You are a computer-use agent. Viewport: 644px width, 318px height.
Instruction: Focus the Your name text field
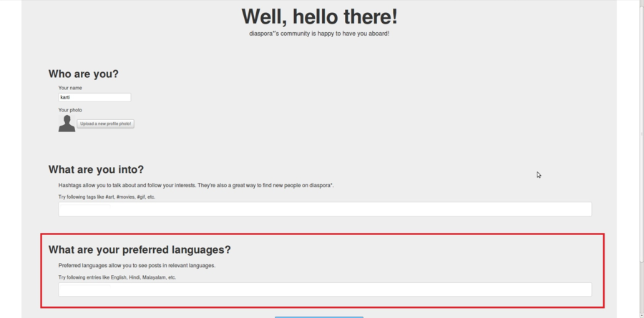[x=94, y=97]
